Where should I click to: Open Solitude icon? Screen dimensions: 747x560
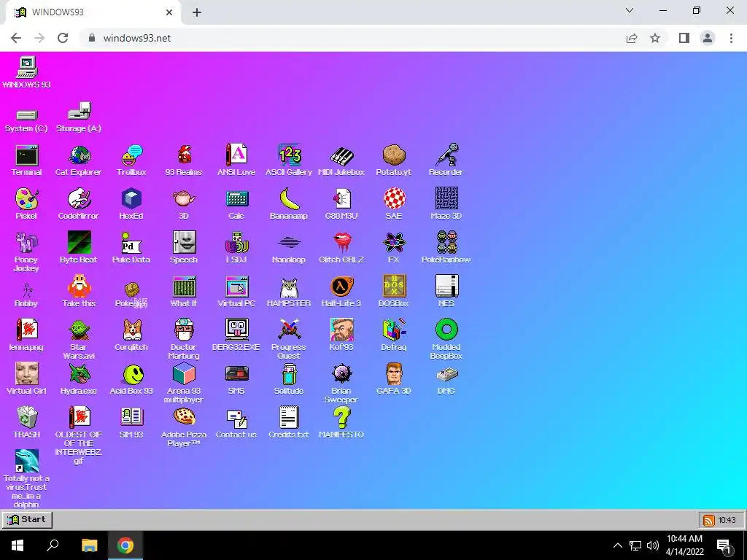(289, 374)
